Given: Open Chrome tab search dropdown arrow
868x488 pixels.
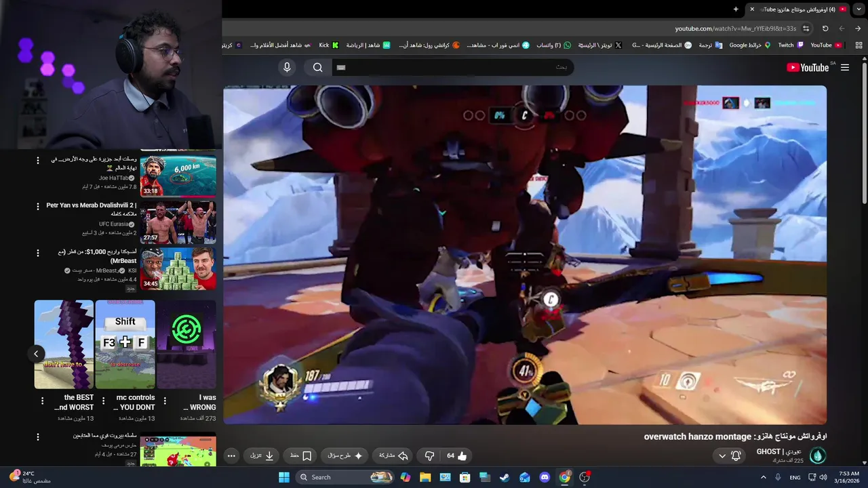Looking at the screenshot, I should (858, 9).
